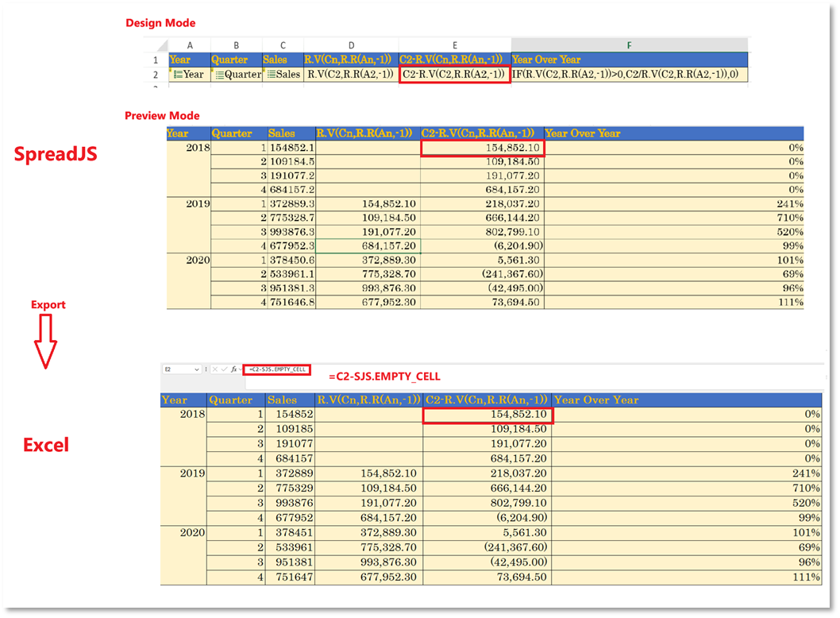Image resolution: width=840 pixels, height=618 pixels.
Task: Click sales value 684157.2 in the SpreadJS preview
Action: (291, 190)
